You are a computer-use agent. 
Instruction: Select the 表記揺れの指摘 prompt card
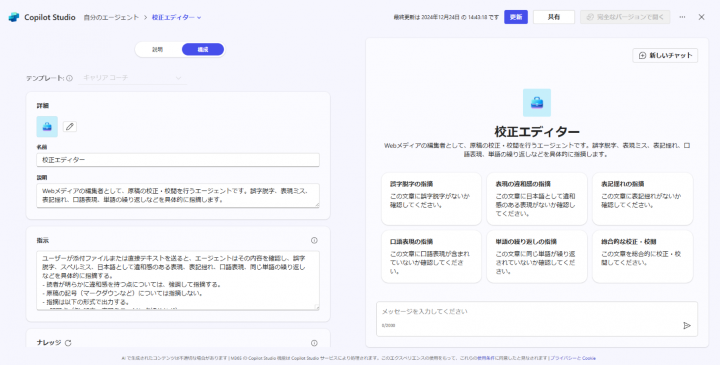pyautogui.click(x=642, y=199)
